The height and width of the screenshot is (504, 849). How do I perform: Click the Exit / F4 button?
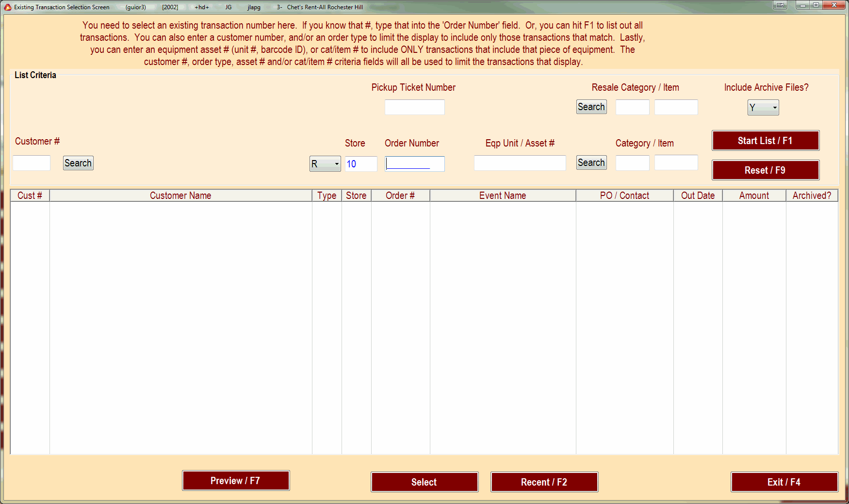pyautogui.click(x=784, y=482)
